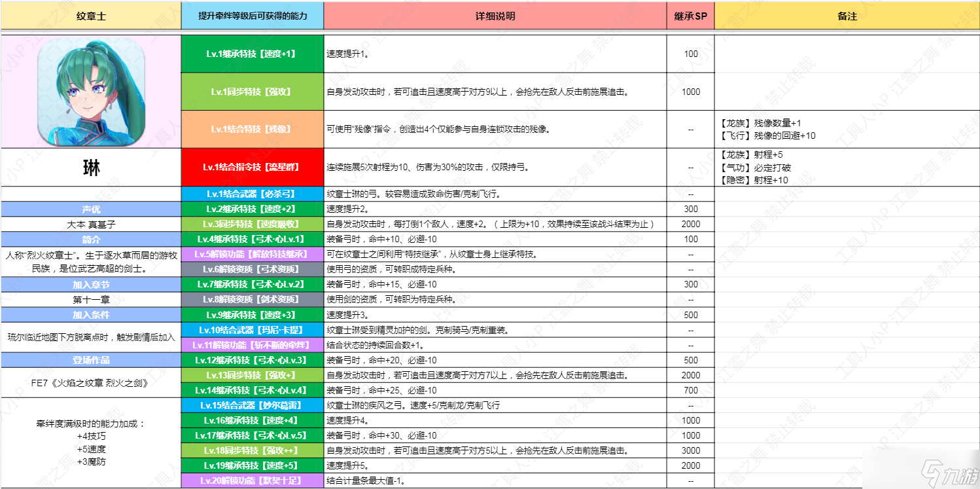Click the Lv.8解锁资质【剑术资质】 cell
Viewport: 980px width, 489px height.
[x=253, y=300]
